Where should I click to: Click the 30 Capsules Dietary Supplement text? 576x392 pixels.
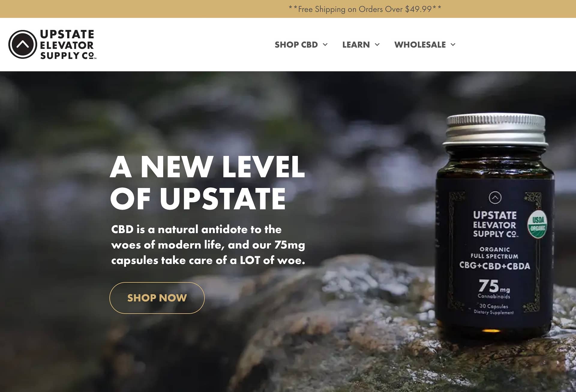click(494, 309)
